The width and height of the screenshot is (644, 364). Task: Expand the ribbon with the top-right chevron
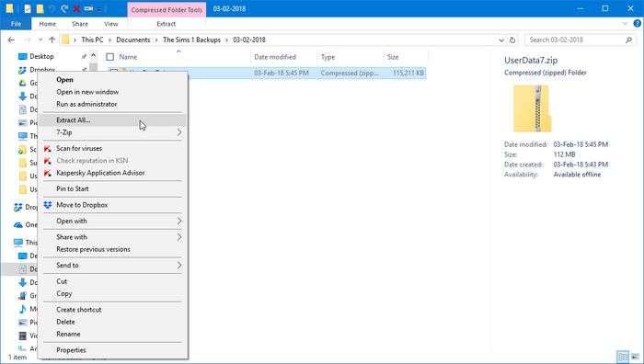[x=625, y=24]
